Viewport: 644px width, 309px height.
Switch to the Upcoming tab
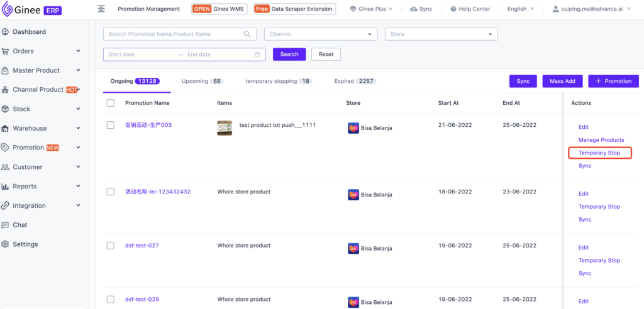[x=203, y=81]
